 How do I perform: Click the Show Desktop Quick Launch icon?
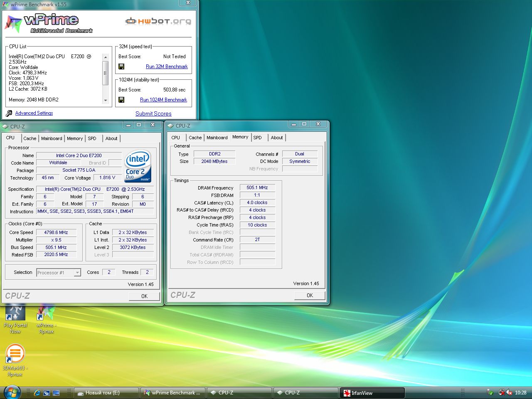[56, 393]
